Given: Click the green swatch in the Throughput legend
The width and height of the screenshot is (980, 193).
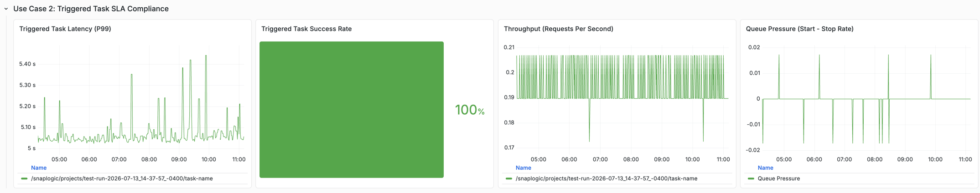Looking at the screenshot, I should click(508, 178).
